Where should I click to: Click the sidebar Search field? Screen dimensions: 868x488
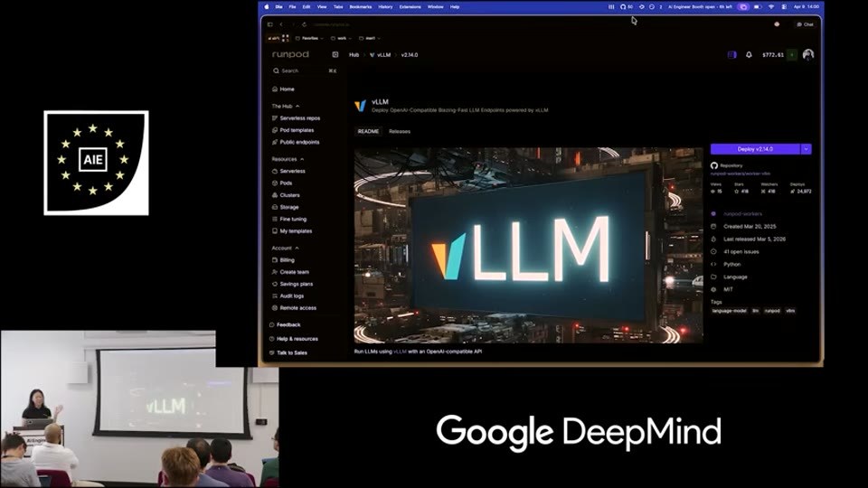click(305, 70)
